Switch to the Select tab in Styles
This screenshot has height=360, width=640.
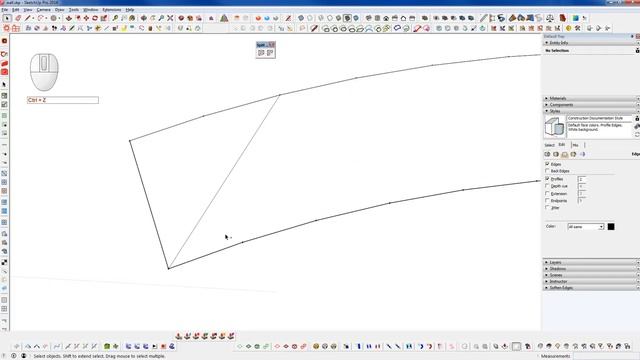coord(549,145)
